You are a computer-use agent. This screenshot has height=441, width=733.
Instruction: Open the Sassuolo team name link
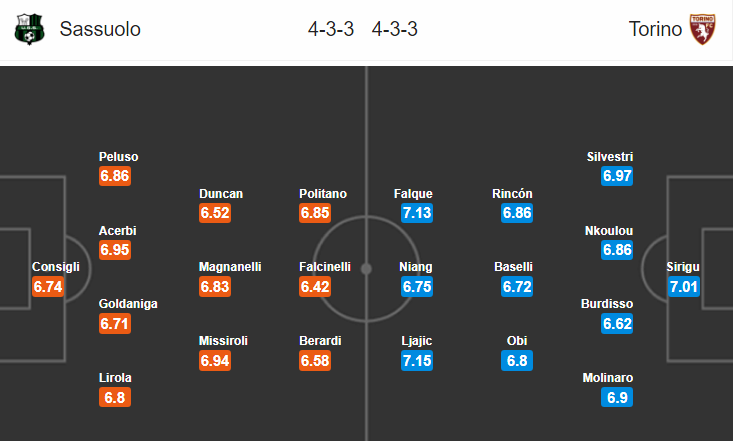click(100, 29)
